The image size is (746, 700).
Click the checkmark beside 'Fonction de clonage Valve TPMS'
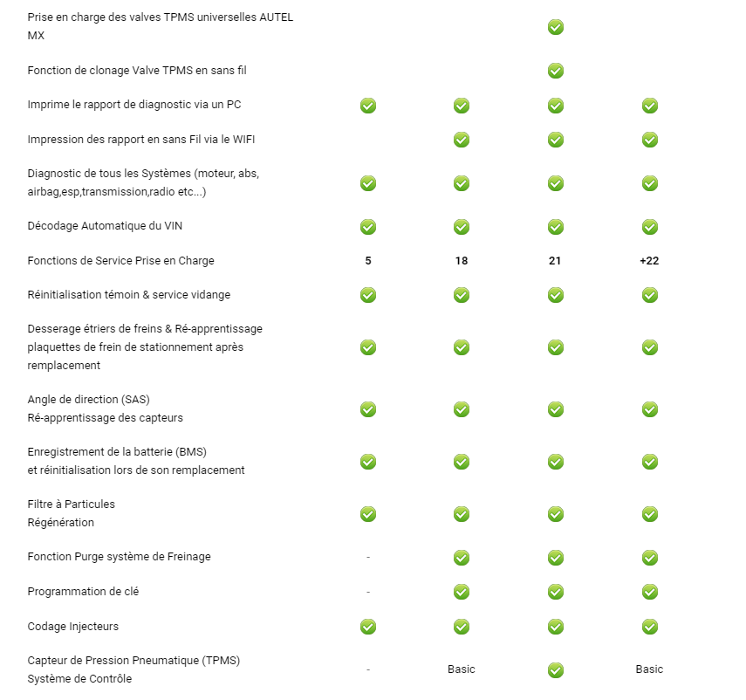click(x=556, y=71)
